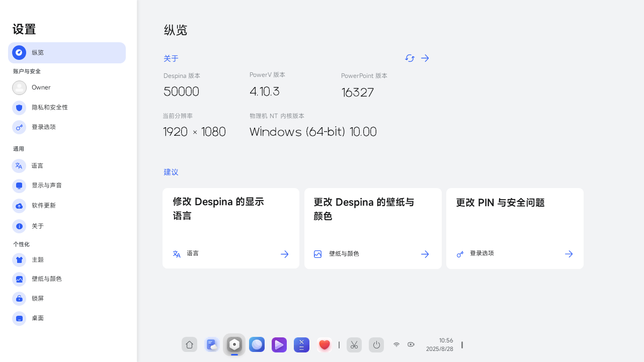The image size is (644, 362).
Task: Open the purple play app in the dock
Action: (x=279, y=345)
